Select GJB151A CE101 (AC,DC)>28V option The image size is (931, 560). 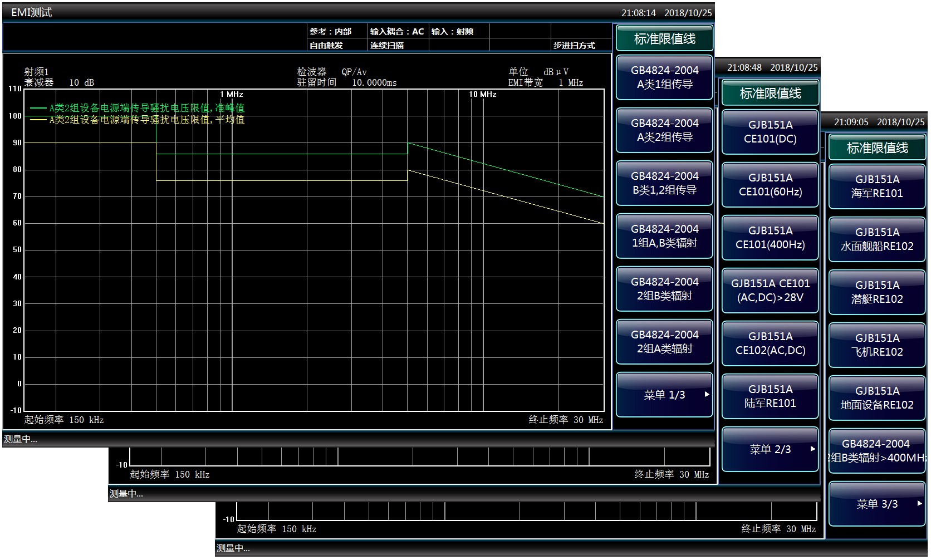770,291
